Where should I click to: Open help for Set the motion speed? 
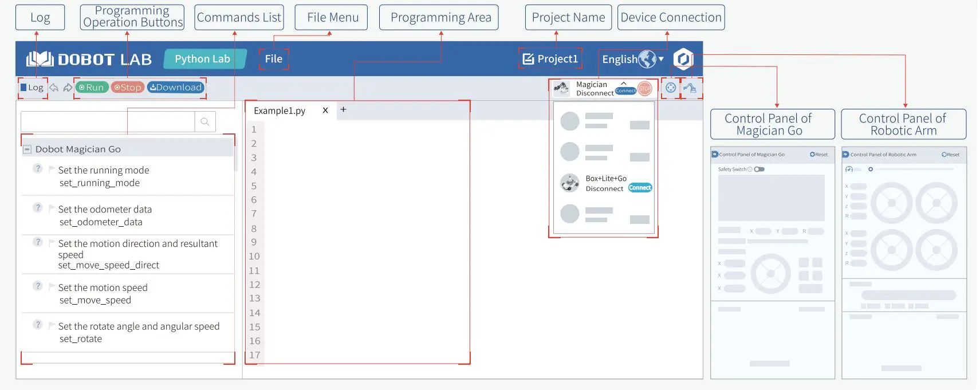[x=38, y=286]
